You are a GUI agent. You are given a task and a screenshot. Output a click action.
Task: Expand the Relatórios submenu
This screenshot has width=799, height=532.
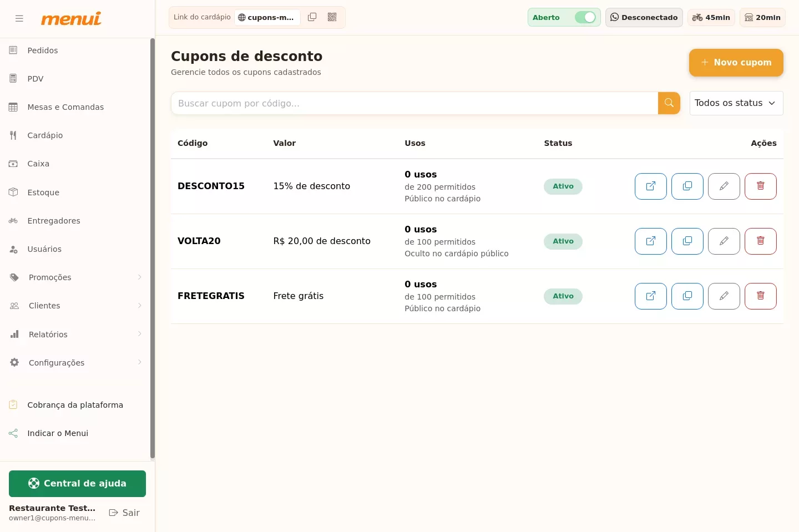click(75, 335)
